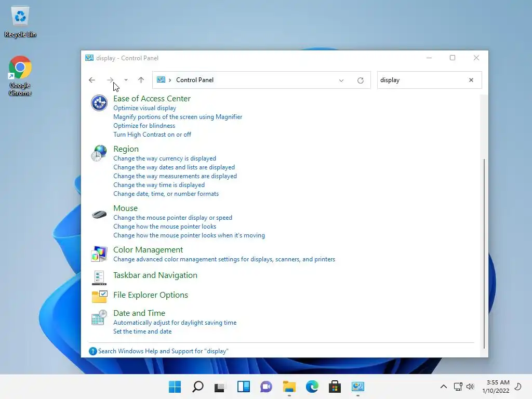Click Change advanced color management settings link

click(224, 259)
